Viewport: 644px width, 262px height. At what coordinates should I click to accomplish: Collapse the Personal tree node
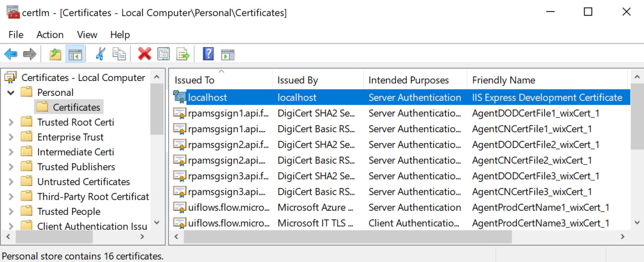[10, 93]
